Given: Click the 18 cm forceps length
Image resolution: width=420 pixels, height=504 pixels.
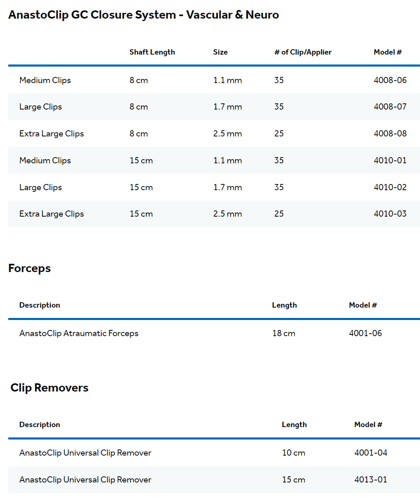Looking at the screenshot, I should pos(284,333).
